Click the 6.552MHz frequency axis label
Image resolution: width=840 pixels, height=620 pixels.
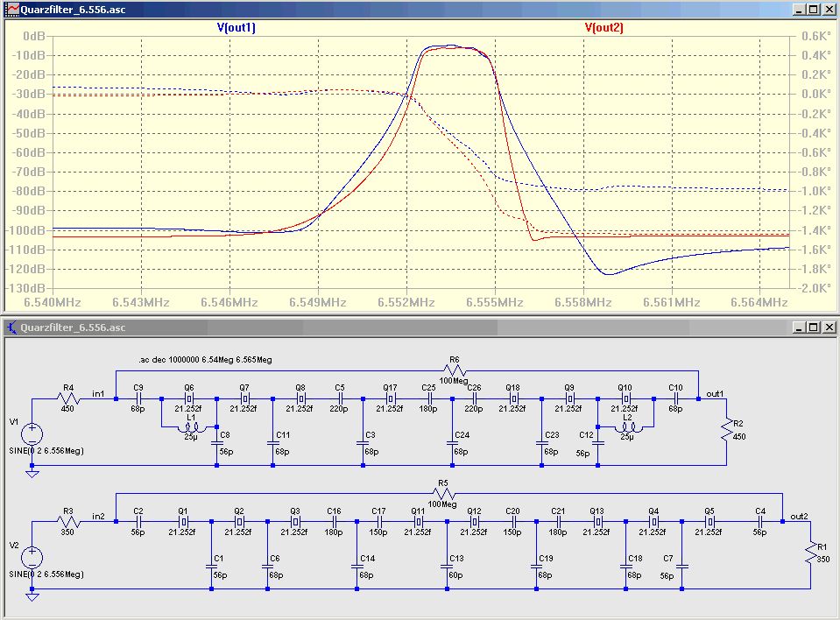[406, 302]
